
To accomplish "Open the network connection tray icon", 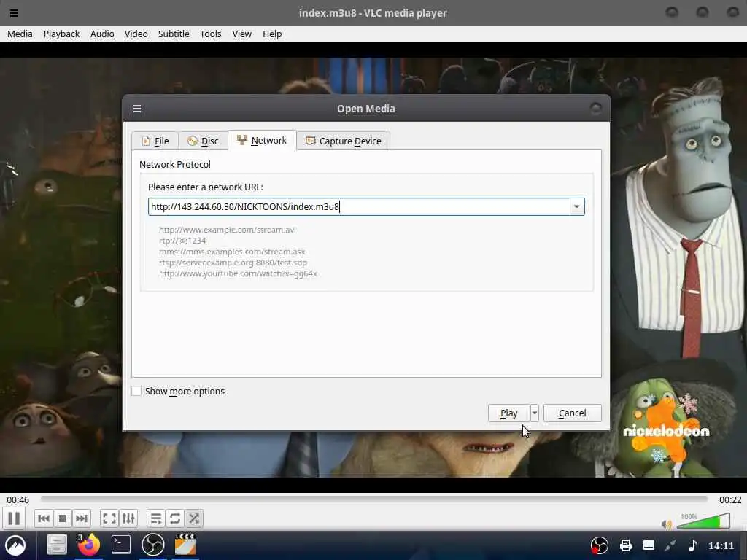I will (x=671, y=545).
